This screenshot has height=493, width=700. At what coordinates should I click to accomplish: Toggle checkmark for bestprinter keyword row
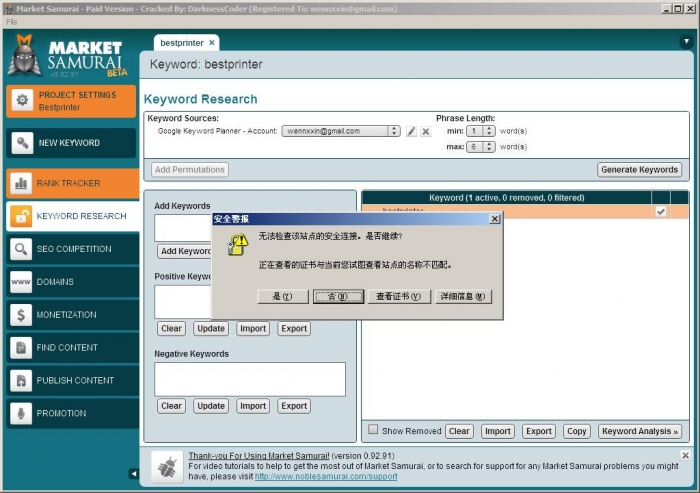point(661,212)
